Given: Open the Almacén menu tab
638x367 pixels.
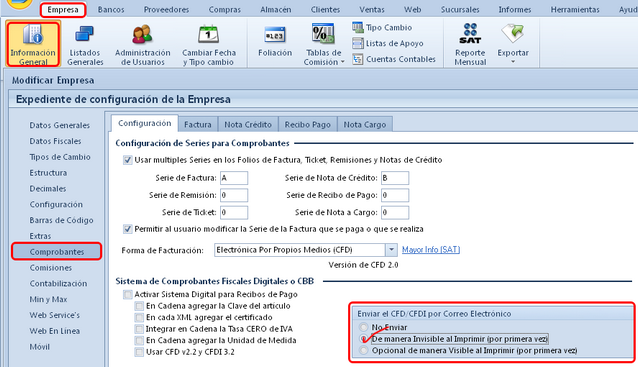Looking at the screenshot, I should pos(275,9).
